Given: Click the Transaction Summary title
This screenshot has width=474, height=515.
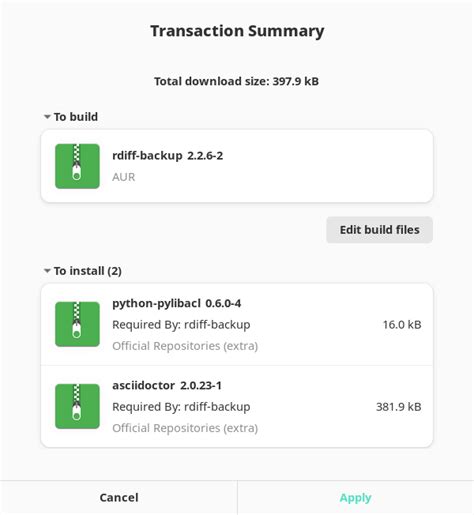Looking at the screenshot, I should coord(237,31).
